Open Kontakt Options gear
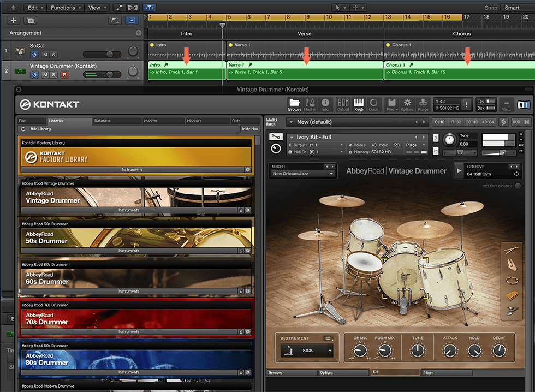The image size is (535, 392). [407, 104]
